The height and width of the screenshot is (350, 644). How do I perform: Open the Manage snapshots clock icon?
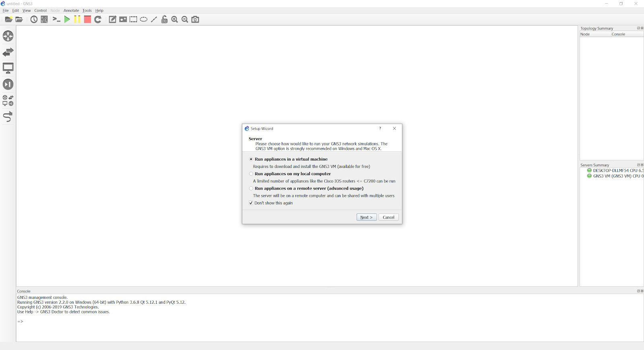click(x=34, y=19)
